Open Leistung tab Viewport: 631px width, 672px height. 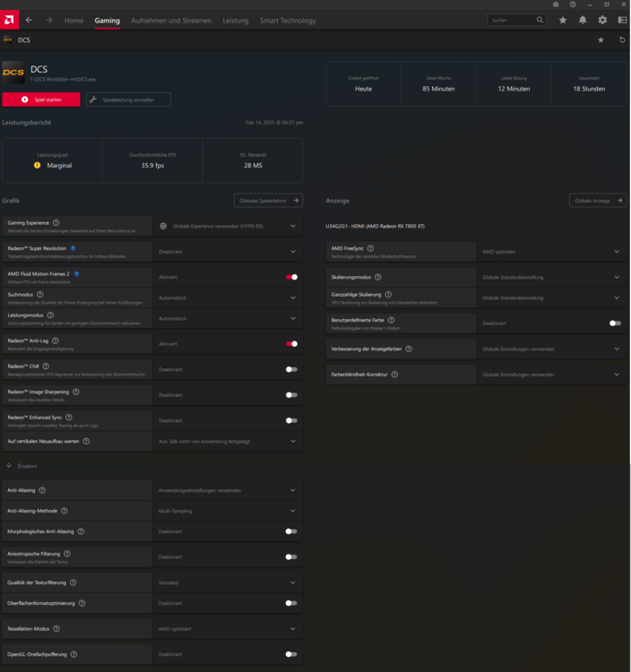tap(236, 21)
